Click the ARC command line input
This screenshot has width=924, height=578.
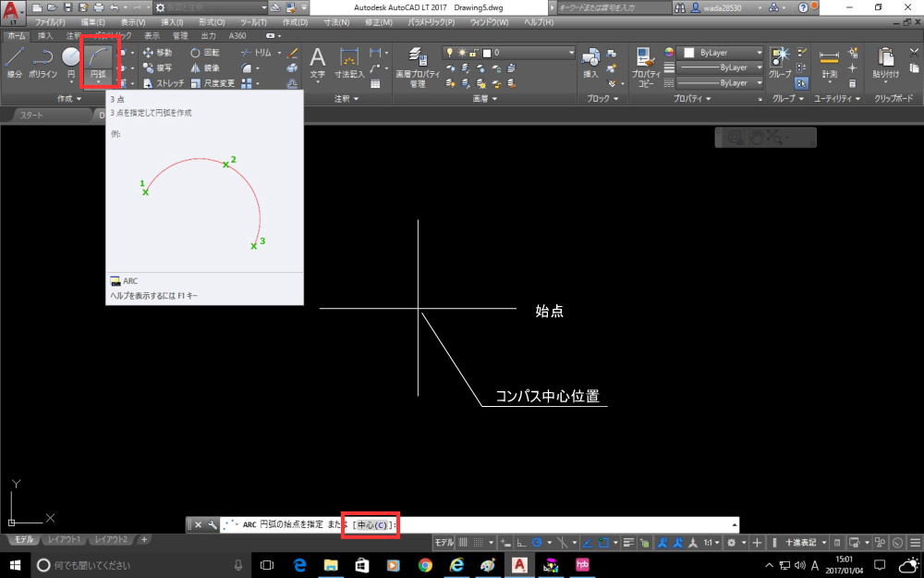point(479,525)
